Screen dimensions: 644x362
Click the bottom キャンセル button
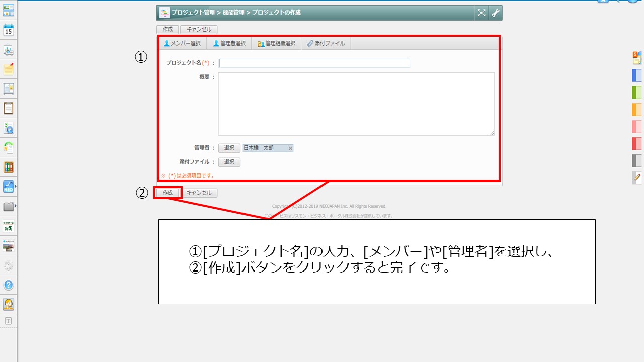(x=199, y=193)
